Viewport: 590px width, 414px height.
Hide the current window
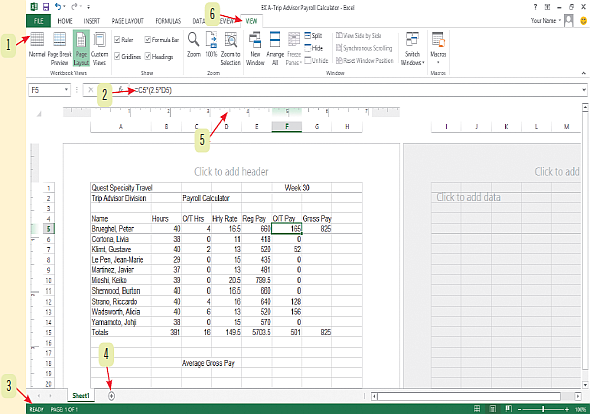[313, 48]
